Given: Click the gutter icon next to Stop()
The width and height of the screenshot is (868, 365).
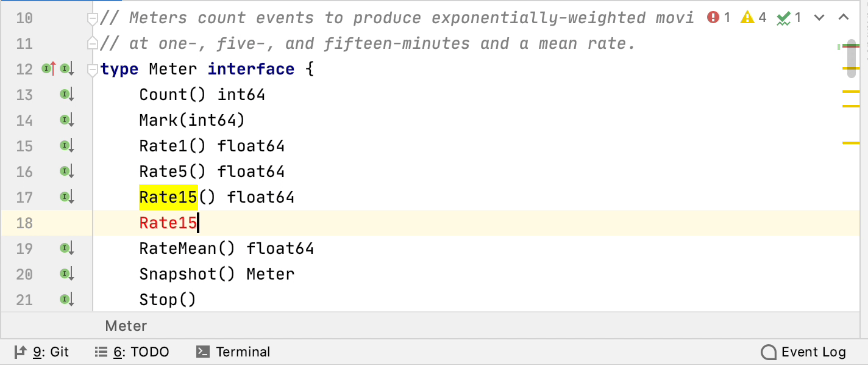Looking at the screenshot, I should click(66, 300).
